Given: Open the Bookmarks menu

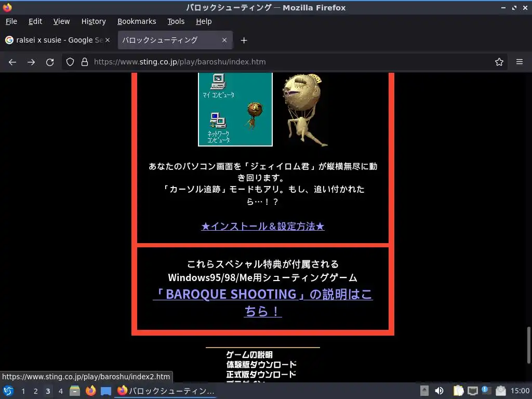Looking at the screenshot, I should pos(137,21).
